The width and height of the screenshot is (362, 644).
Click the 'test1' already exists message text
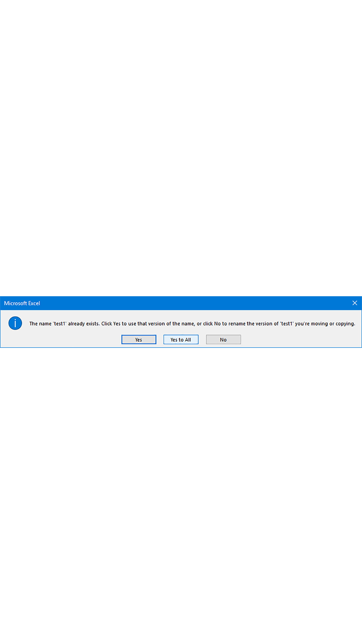192,324
